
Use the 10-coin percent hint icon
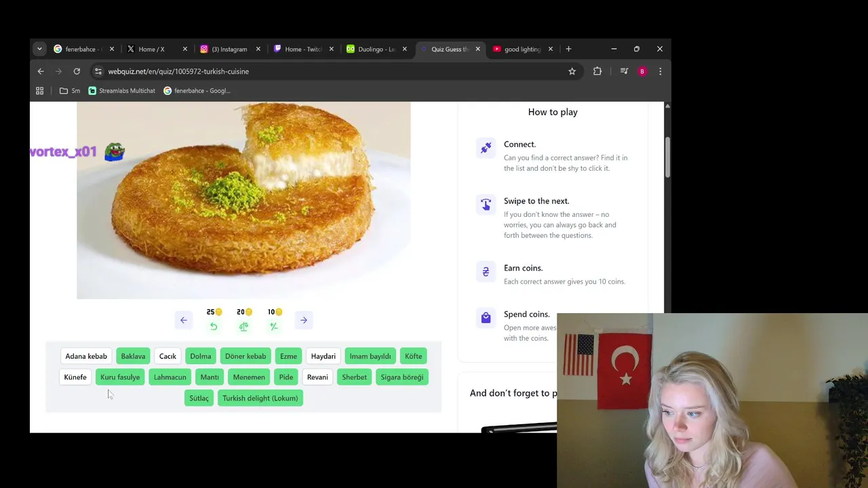(x=273, y=327)
